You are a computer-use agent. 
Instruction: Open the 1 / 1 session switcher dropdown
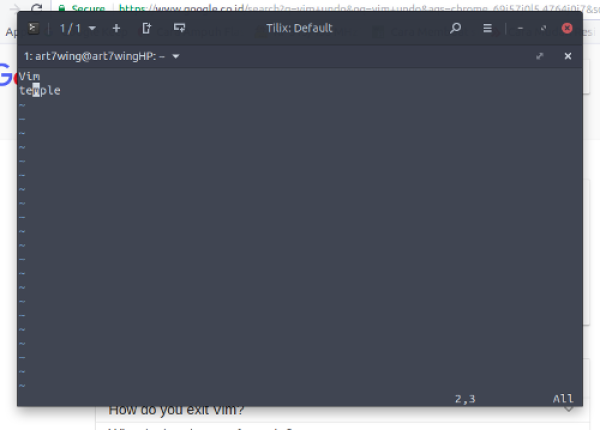point(77,28)
